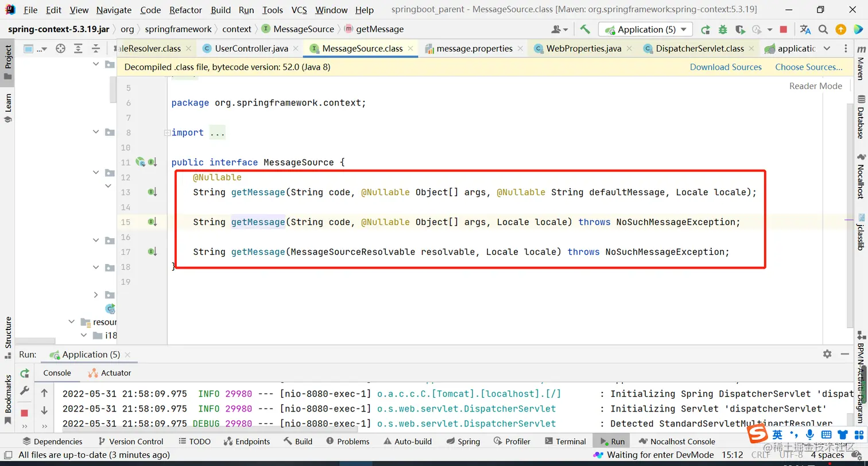Open the Maven tool window
This screenshot has height=466, width=868.
point(861,64)
